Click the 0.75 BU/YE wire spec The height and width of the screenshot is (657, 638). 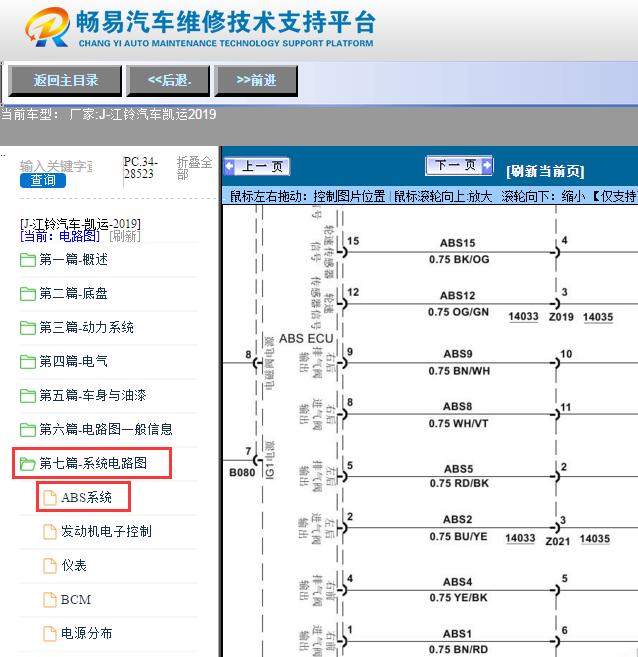[x=458, y=537]
